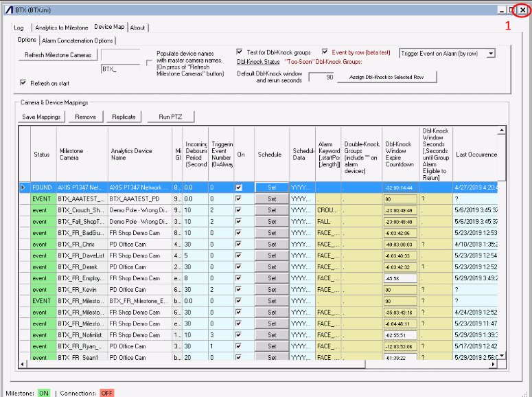
Task: Click Assign Dbl-Knock to Selected Row
Action: point(386,77)
